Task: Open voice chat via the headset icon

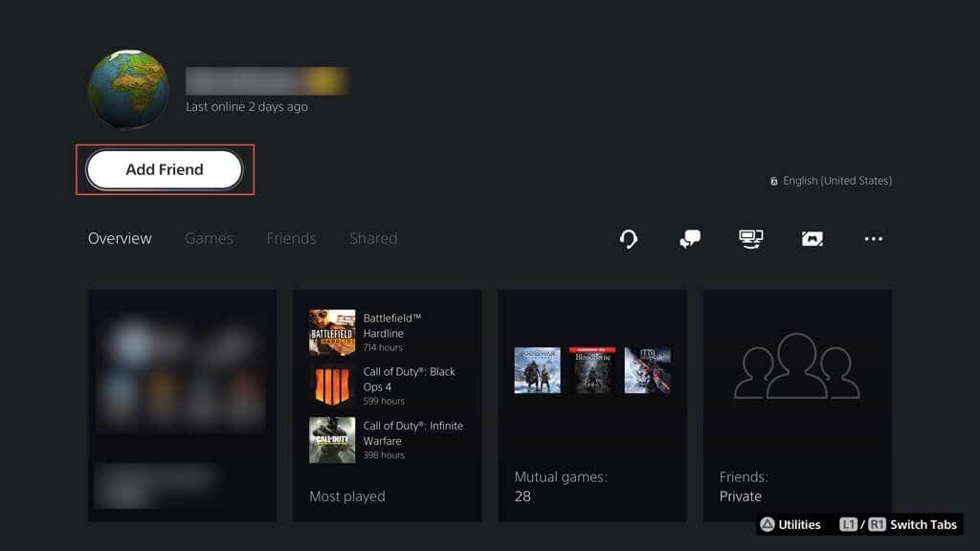Action: [628, 239]
